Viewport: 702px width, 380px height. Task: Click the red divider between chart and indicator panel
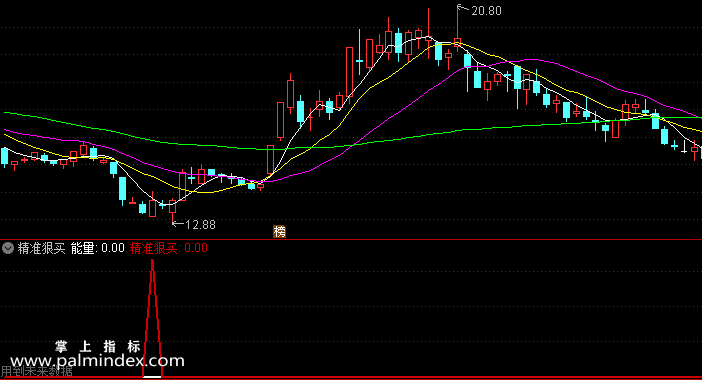(351, 240)
